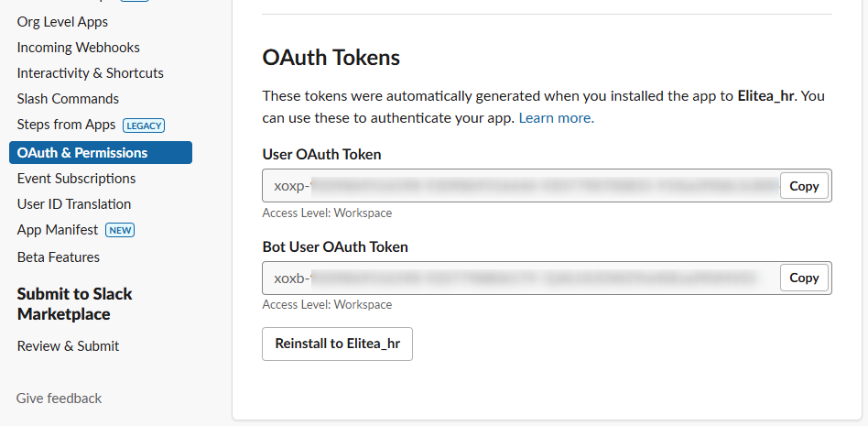Focus the User OAuth Token field
The width and height of the screenshot is (868, 426).
(x=520, y=186)
